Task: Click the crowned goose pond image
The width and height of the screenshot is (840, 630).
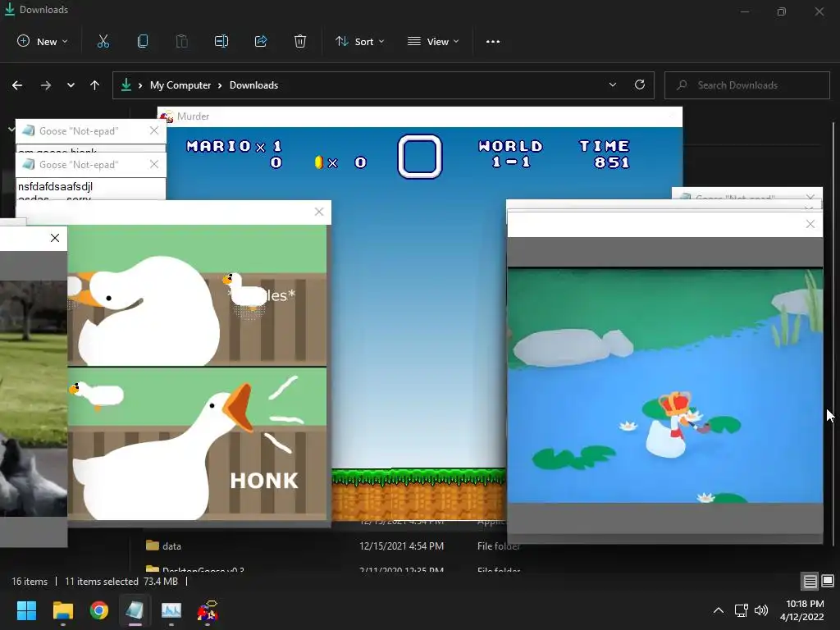Action: (664, 386)
